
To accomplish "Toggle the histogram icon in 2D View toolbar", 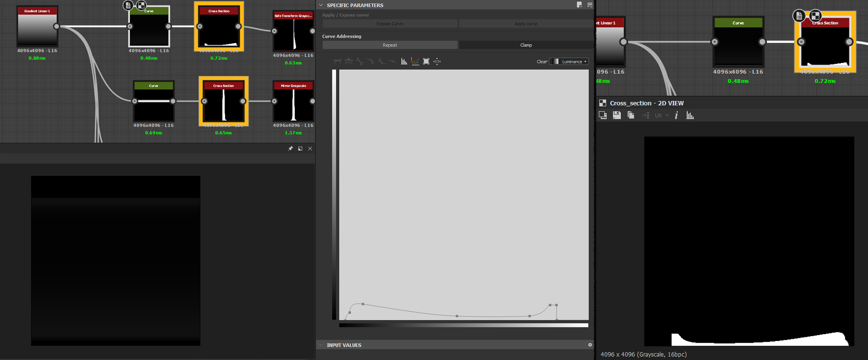I will click(x=690, y=115).
